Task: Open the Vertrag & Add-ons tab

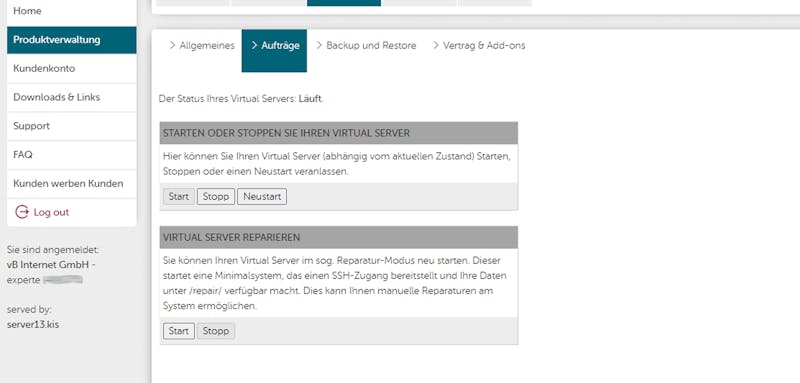Action: point(479,45)
